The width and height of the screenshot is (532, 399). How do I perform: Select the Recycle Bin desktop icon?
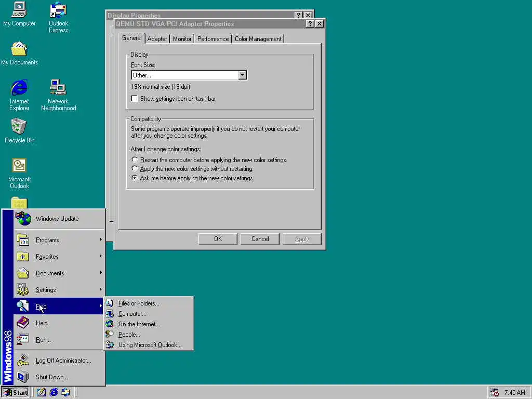pos(19,131)
